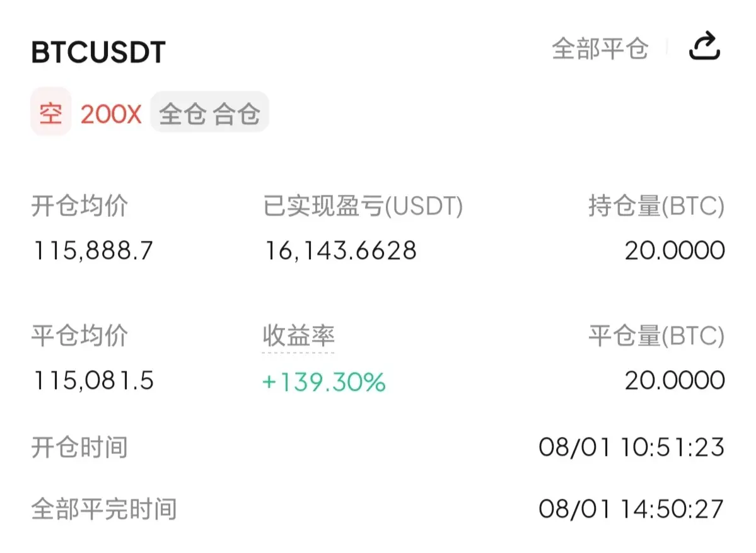This screenshot has height=553, width=756.
Task: Select the 115,888.7 entry price
Action: point(93,251)
